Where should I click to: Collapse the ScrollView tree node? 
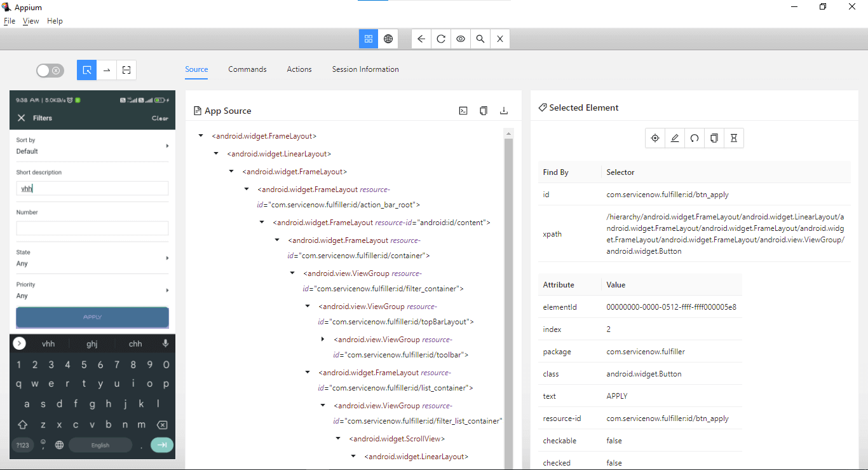[338, 439]
